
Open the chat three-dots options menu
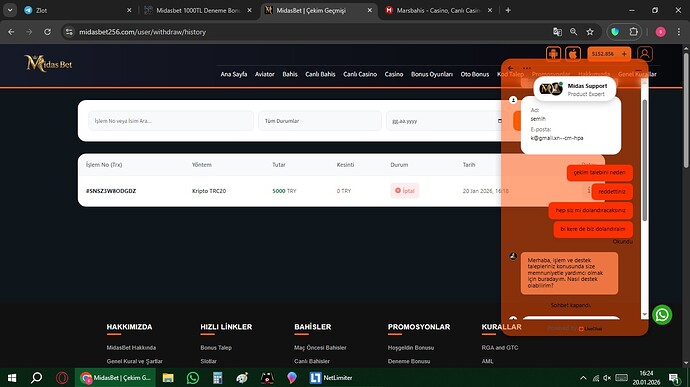pyautogui.click(x=527, y=68)
